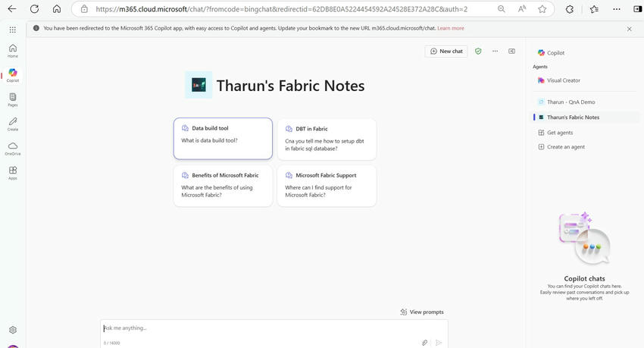Open zoom magnifier icon in address bar
This screenshot has height=348, width=644.
click(501, 9)
